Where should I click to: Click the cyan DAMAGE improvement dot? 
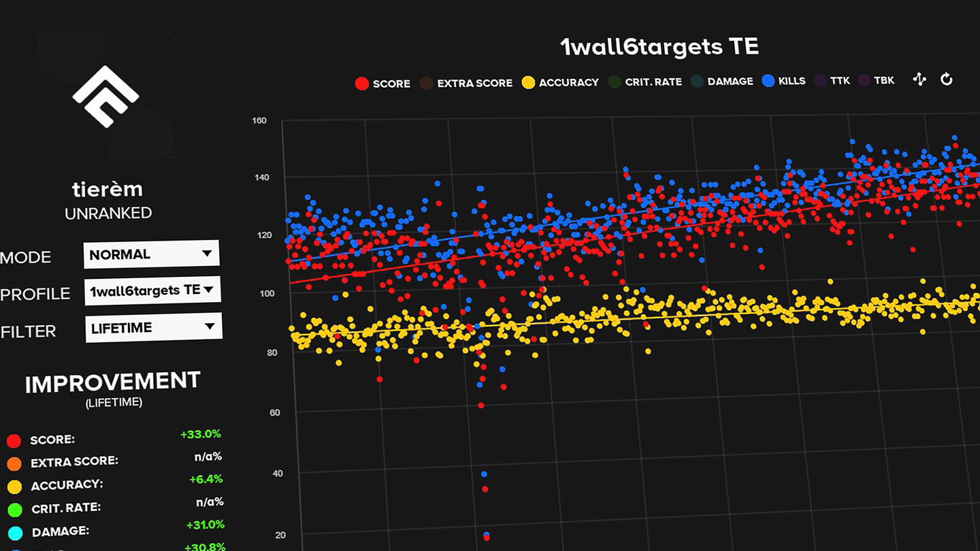tap(15, 533)
